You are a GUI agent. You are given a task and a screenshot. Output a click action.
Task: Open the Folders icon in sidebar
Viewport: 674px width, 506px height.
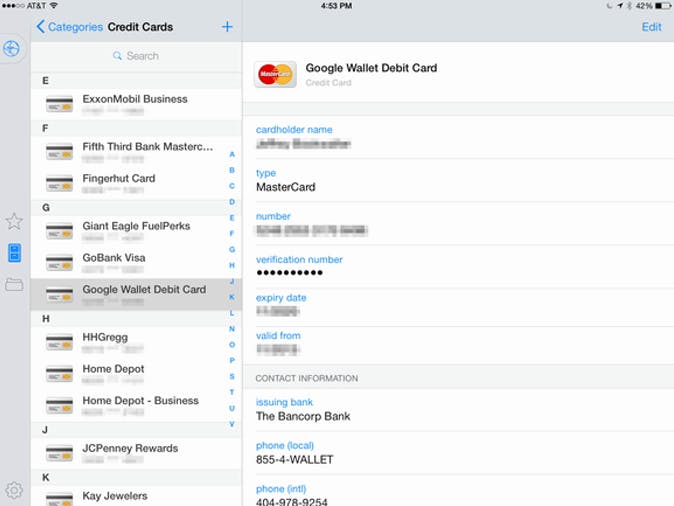[x=14, y=284]
